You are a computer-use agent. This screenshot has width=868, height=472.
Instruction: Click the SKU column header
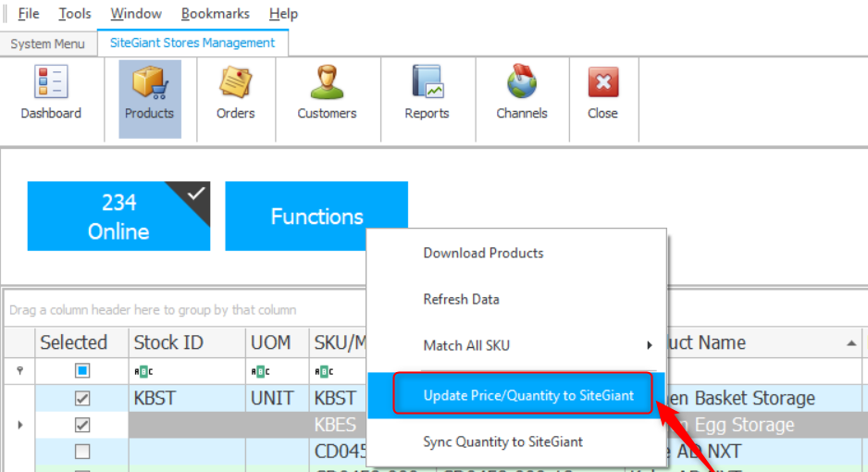click(339, 342)
